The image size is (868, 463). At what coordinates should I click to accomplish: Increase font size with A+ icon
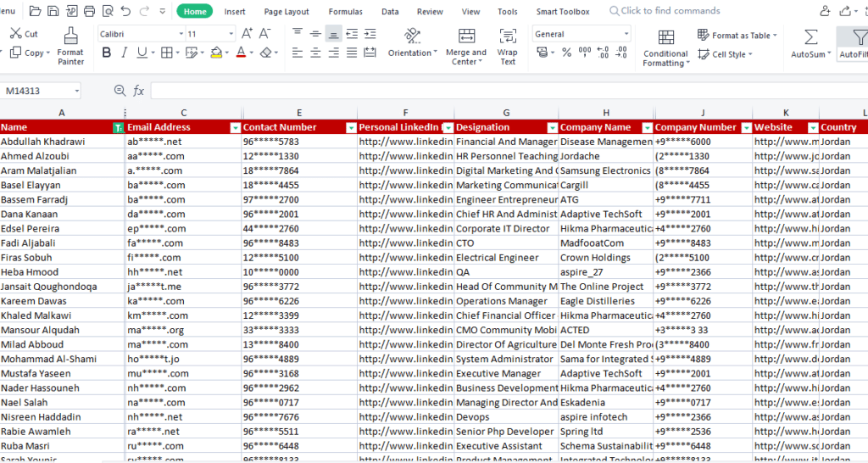point(247,33)
